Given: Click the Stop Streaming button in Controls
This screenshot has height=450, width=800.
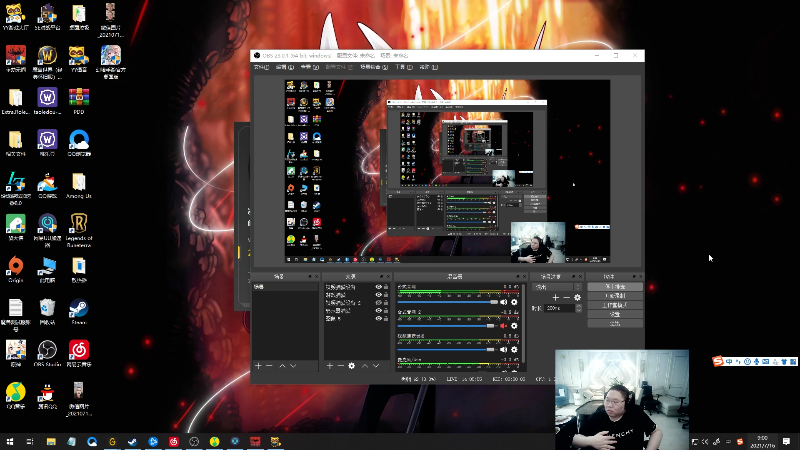Looking at the screenshot, I should (x=615, y=287).
